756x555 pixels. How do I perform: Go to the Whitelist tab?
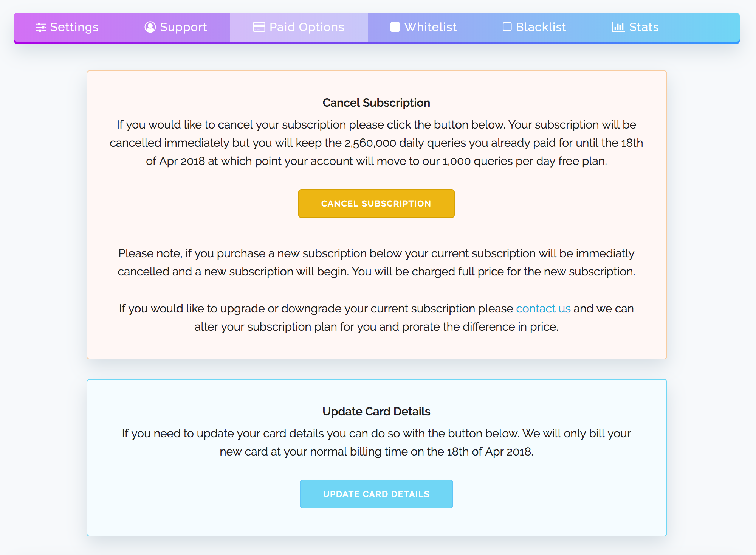pos(430,27)
